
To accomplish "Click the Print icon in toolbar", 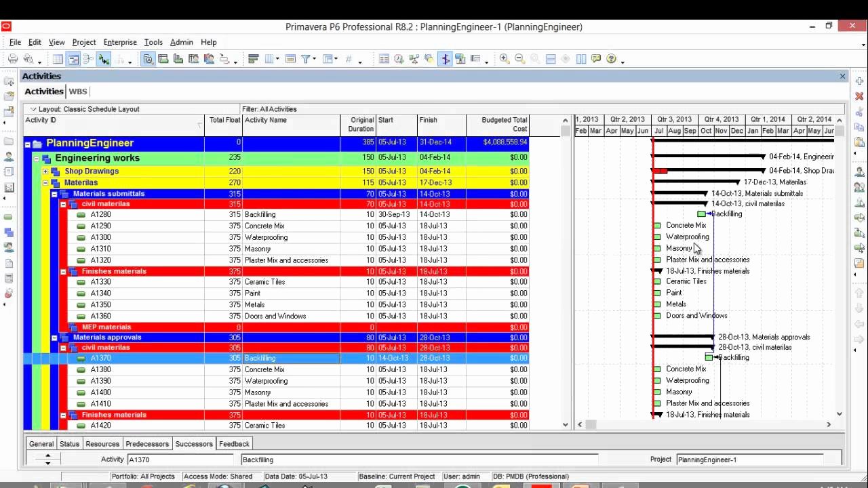I will pos(13,60).
